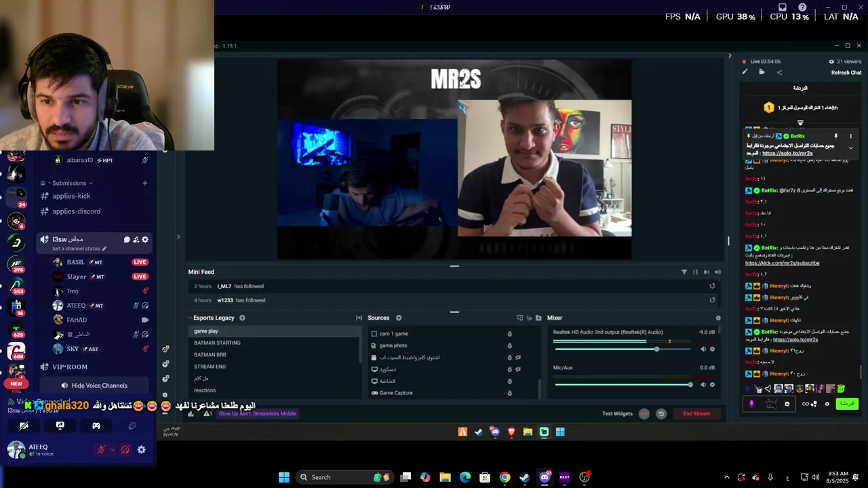Open Glow Up Alert: Streamlabs Mobile notification
868x488 pixels.
[x=257, y=413]
